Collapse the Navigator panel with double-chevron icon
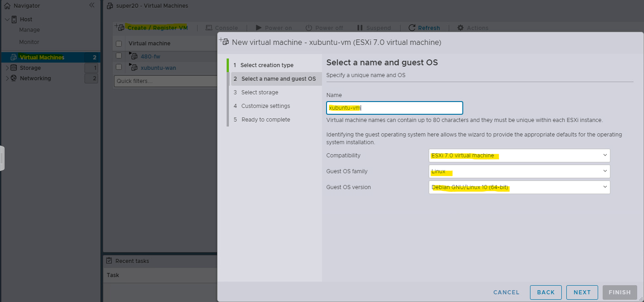This screenshot has width=644, height=302. [x=92, y=5]
